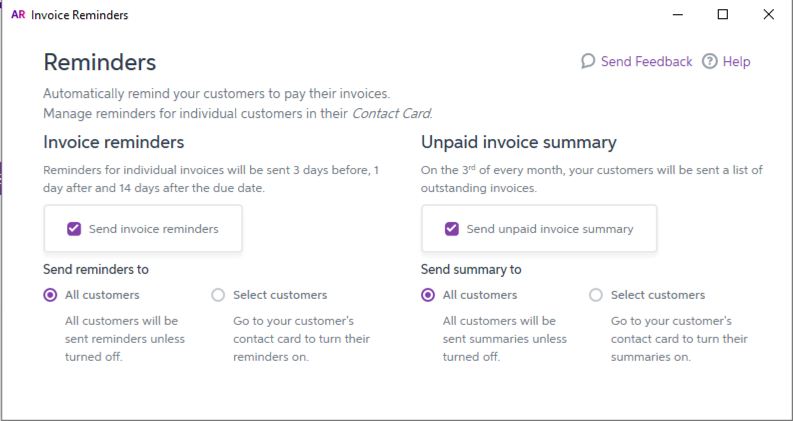
Task: Click the Send unpaid invoice summary label
Action: 550,229
